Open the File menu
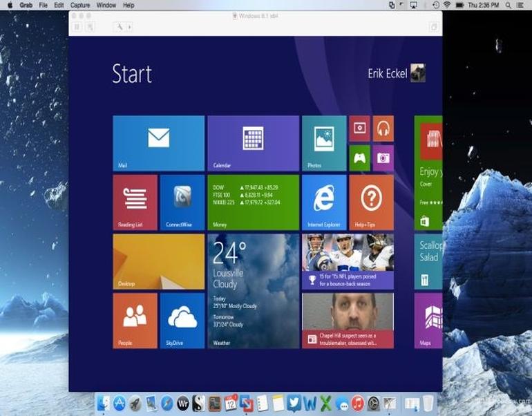This screenshot has height=416, width=532. 43,5
